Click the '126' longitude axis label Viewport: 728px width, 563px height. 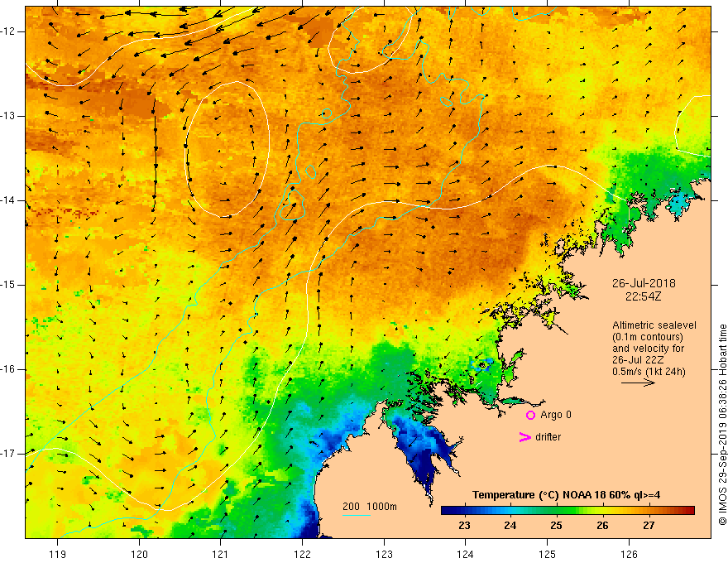pyautogui.click(x=629, y=554)
